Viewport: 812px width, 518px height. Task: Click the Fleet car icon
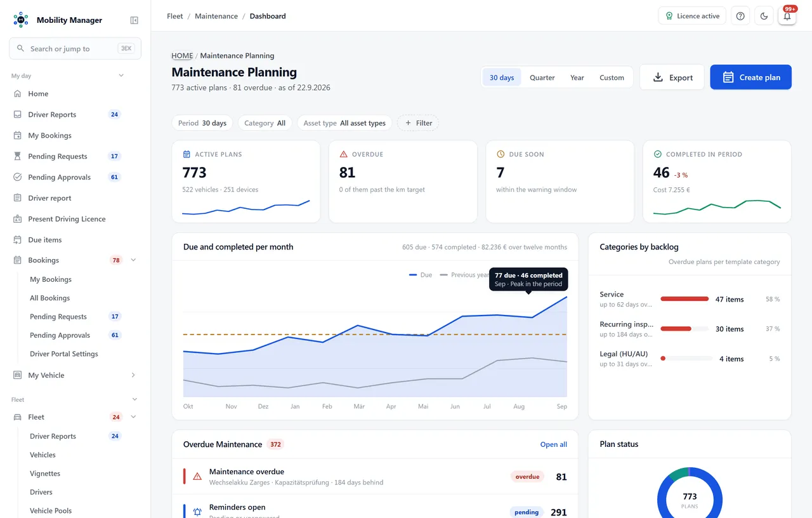(x=18, y=417)
